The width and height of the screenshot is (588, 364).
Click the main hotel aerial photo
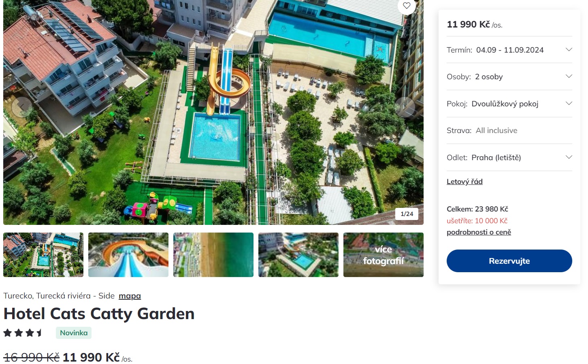[x=213, y=112]
